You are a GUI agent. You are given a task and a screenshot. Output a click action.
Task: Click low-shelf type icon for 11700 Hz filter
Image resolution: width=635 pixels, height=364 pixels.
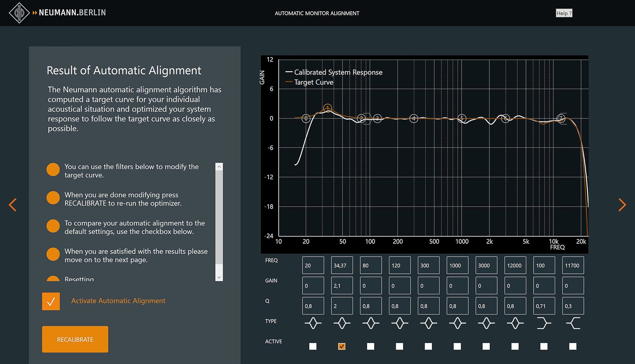pyautogui.click(x=573, y=323)
